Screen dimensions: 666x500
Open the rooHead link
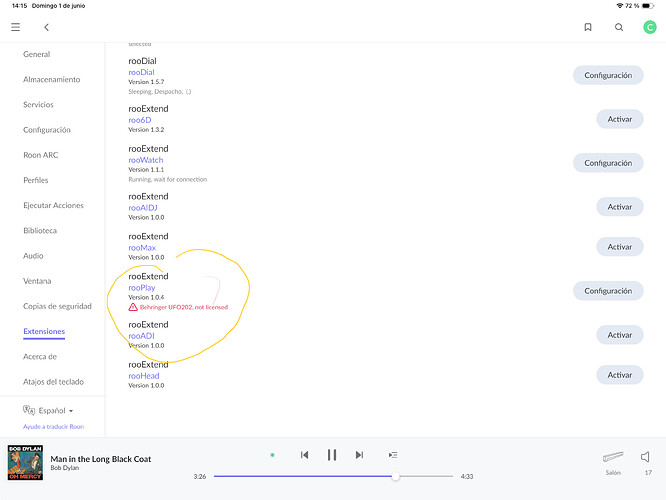[144, 376]
